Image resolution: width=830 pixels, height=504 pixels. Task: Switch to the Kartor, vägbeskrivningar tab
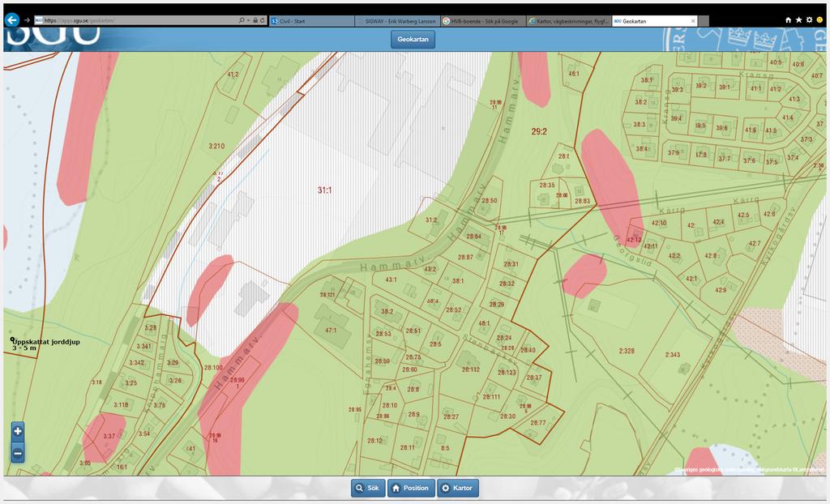(568, 21)
